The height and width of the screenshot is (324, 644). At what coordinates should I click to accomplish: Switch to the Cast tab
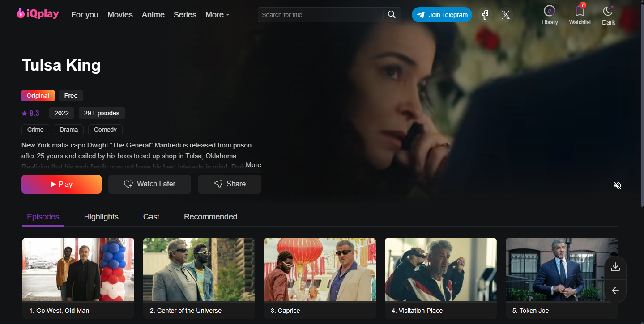point(151,217)
